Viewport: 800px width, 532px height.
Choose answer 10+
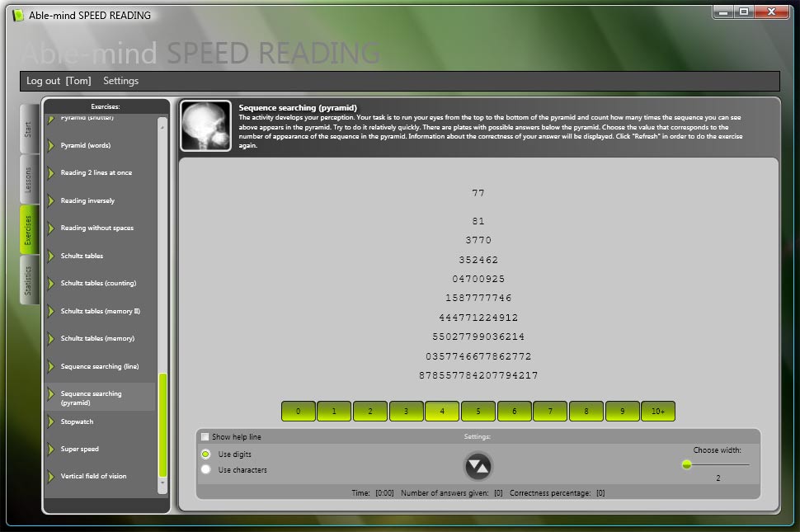coord(658,411)
